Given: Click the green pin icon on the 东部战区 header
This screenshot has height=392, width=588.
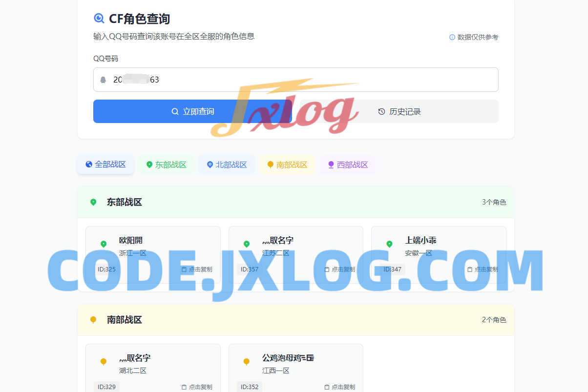Looking at the screenshot, I should click(93, 202).
